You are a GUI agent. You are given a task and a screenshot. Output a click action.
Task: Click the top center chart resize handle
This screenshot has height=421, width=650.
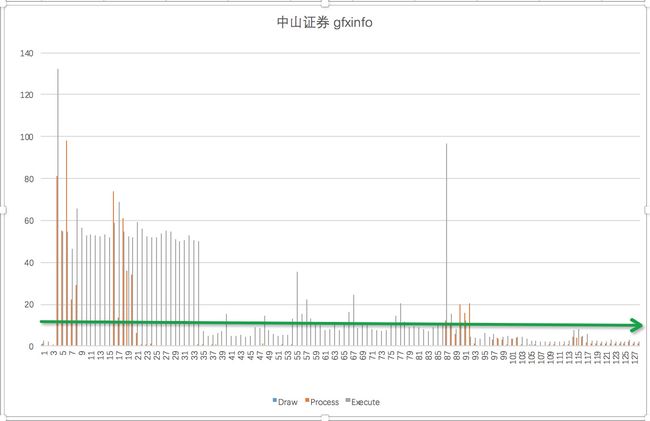click(x=325, y=3)
